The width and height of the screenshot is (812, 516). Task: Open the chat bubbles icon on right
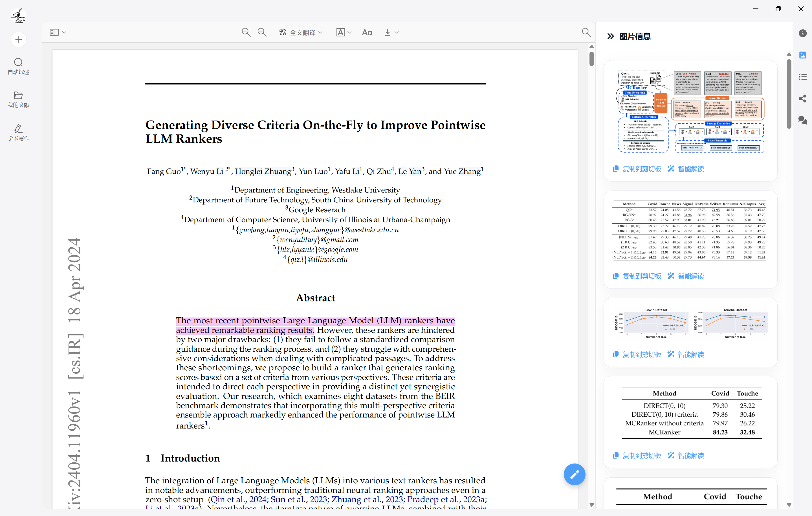(803, 120)
